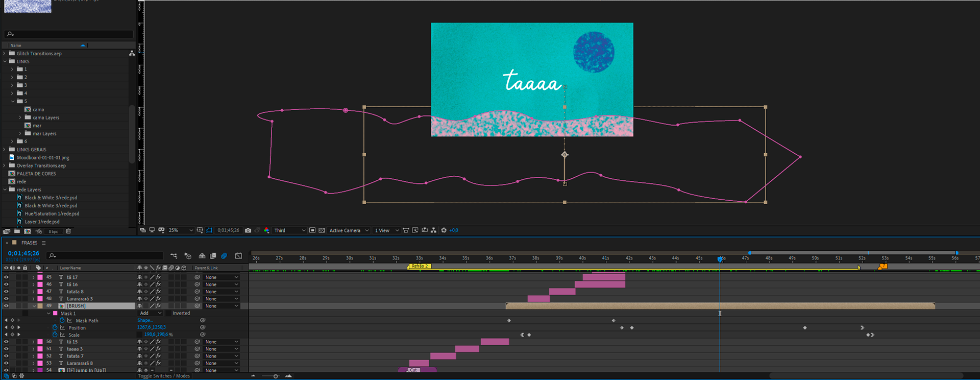980x380 pixels.
Task: Expand the Glitch Transitions.aep folder
Action: [5, 53]
